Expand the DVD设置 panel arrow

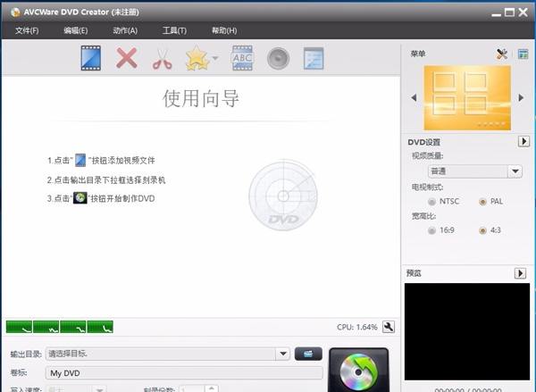pyautogui.click(x=523, y=141)
